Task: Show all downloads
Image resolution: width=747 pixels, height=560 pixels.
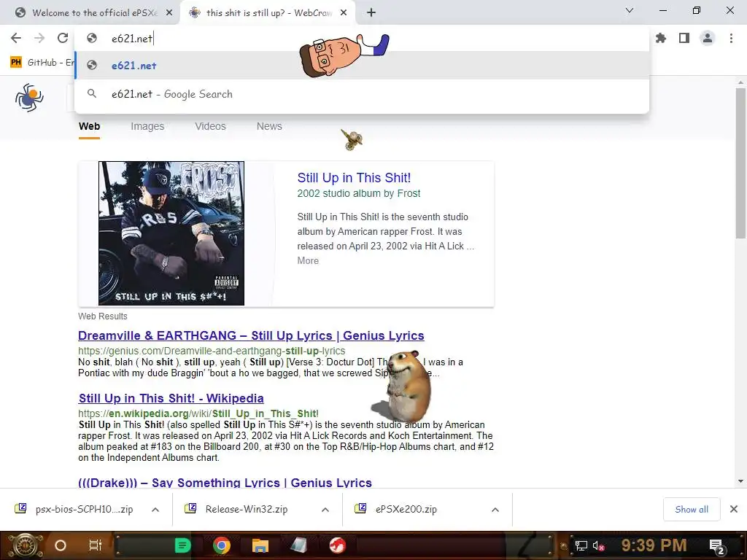Action: 692,510
